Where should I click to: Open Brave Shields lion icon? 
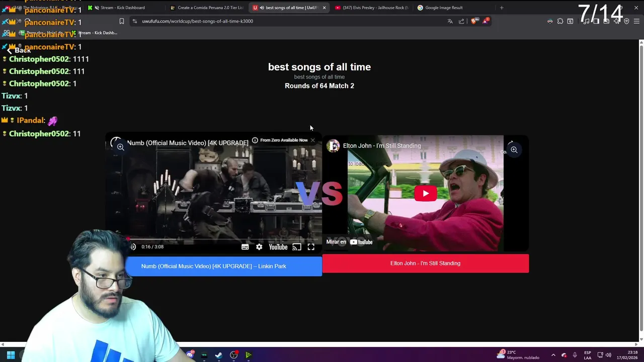(x=474, y=21)
